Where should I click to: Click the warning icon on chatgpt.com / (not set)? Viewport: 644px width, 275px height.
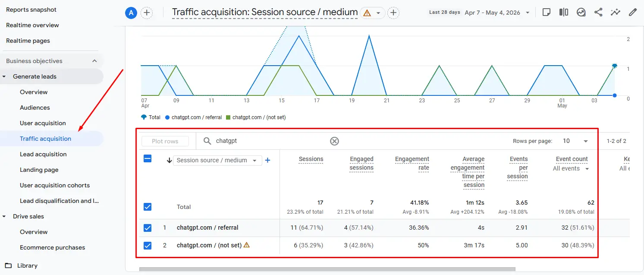[x=247, y=245]
